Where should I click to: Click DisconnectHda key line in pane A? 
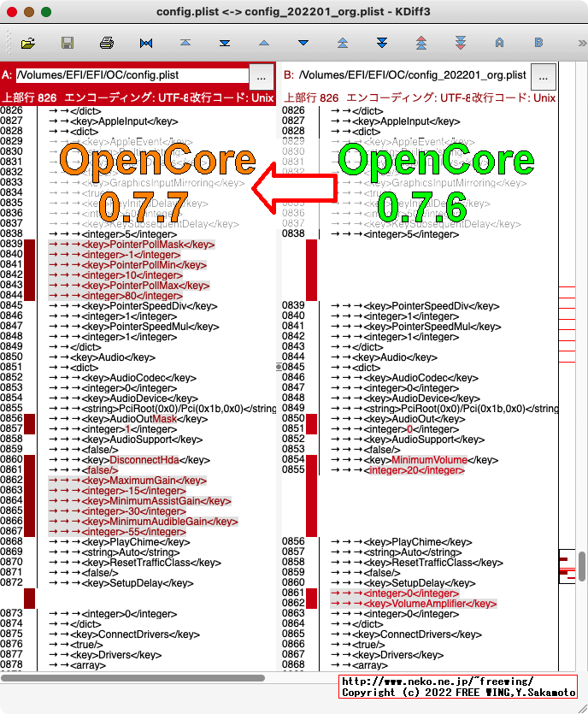click(x=129, y=460)
